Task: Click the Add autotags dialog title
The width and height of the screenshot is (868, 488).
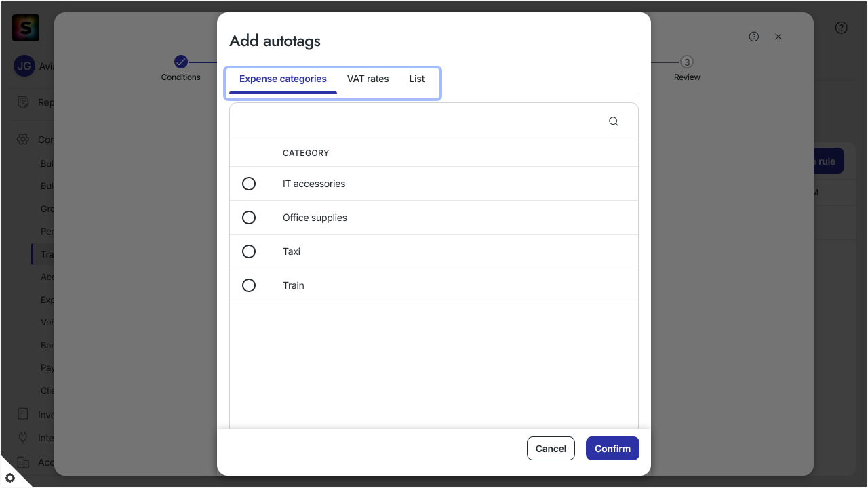Action: pos(275,41)
